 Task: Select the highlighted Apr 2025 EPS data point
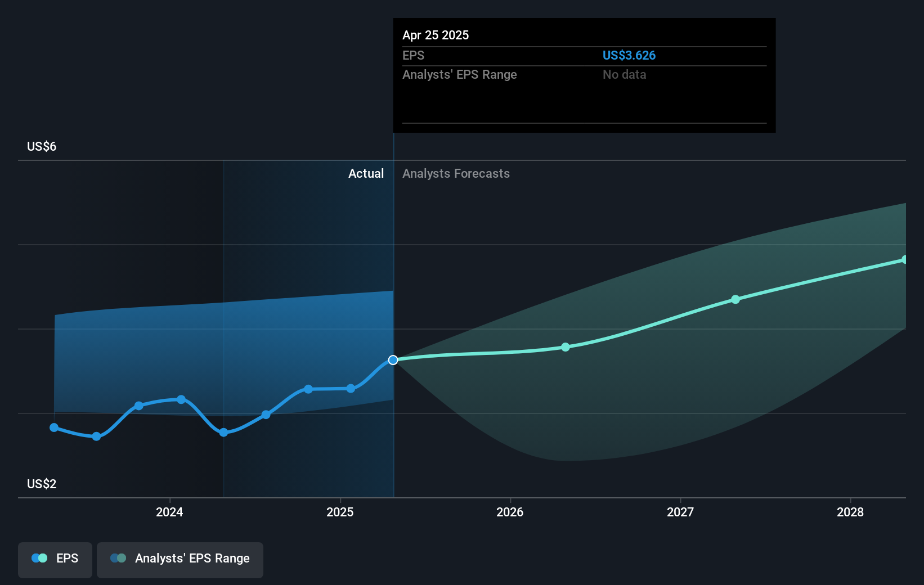[393, 360]
